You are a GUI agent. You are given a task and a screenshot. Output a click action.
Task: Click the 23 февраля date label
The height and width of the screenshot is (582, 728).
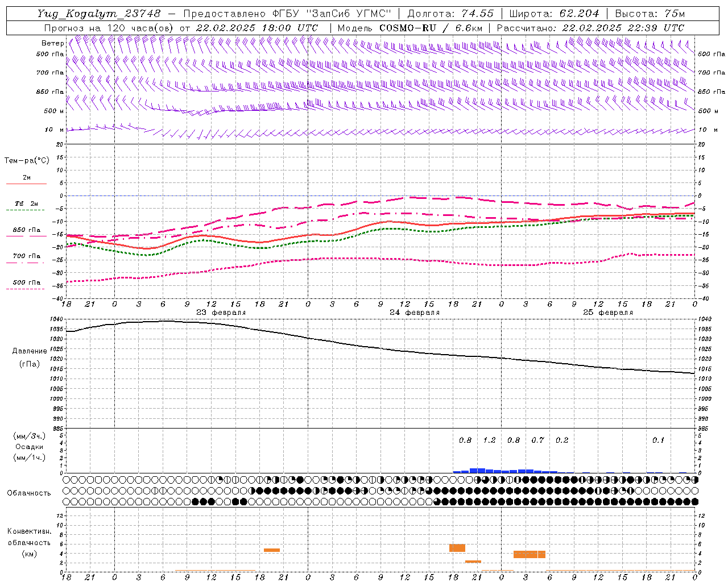click(221, 313)
